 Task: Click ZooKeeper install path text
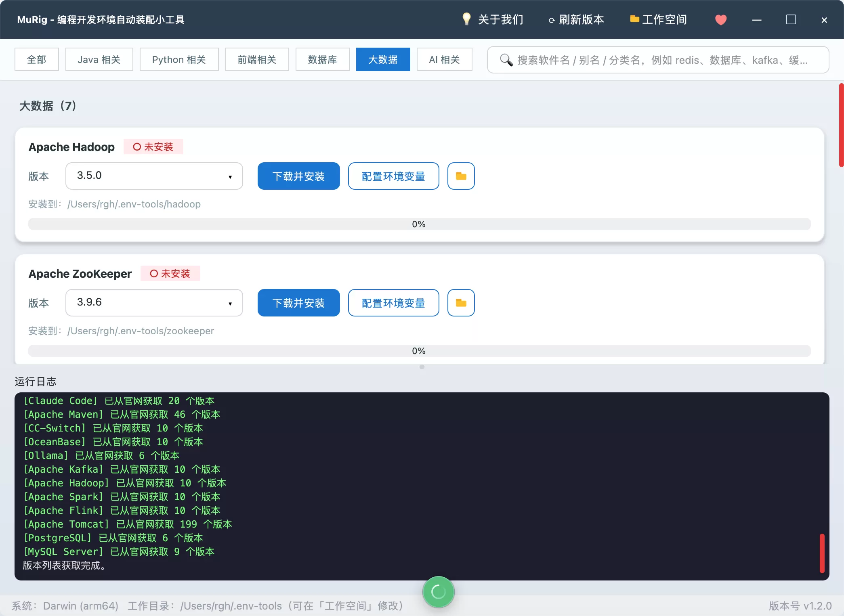tap(121, 331)
